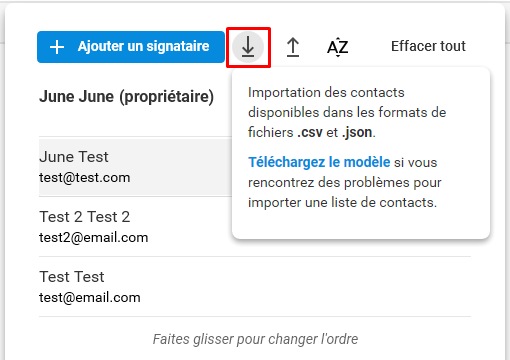This screenshot has height=360, width=510.
Task: Click the test@email.com email address
Action: pyautogui.click(x=90, y=298)
